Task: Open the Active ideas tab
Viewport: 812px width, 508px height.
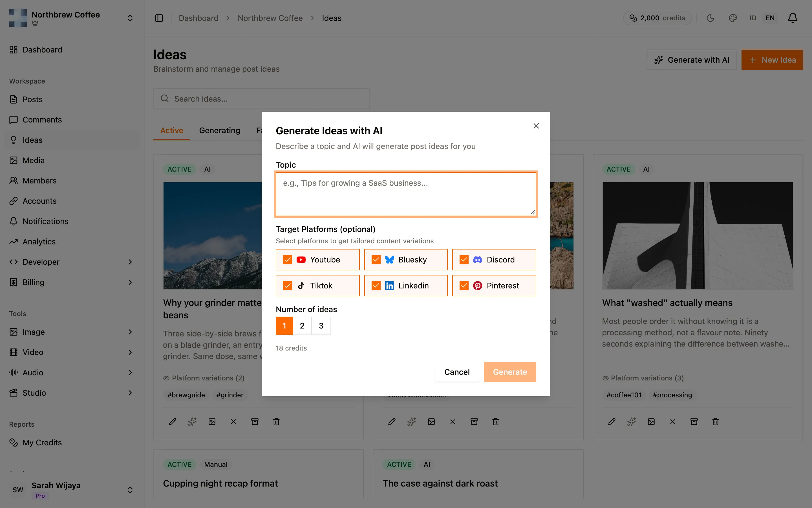Action: point(171,131)
